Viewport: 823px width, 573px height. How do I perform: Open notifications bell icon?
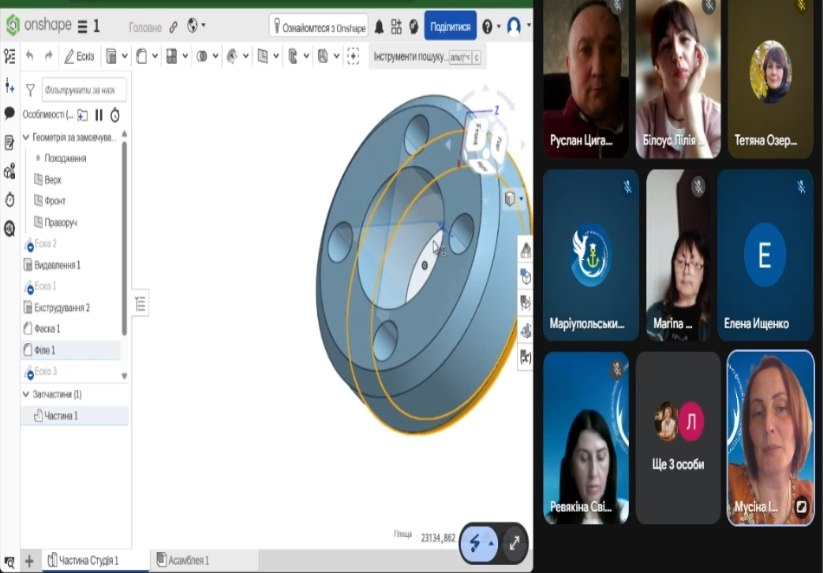379,26
